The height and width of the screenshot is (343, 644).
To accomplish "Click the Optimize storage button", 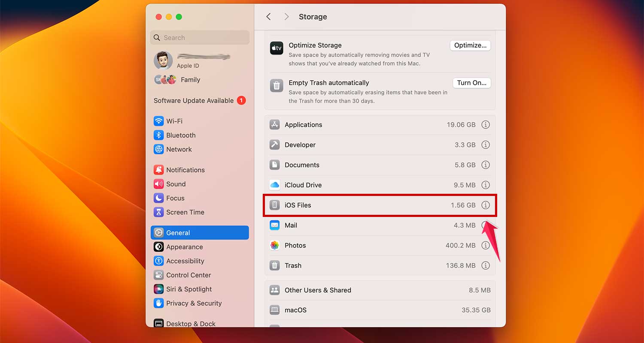I will click(470, 45).
